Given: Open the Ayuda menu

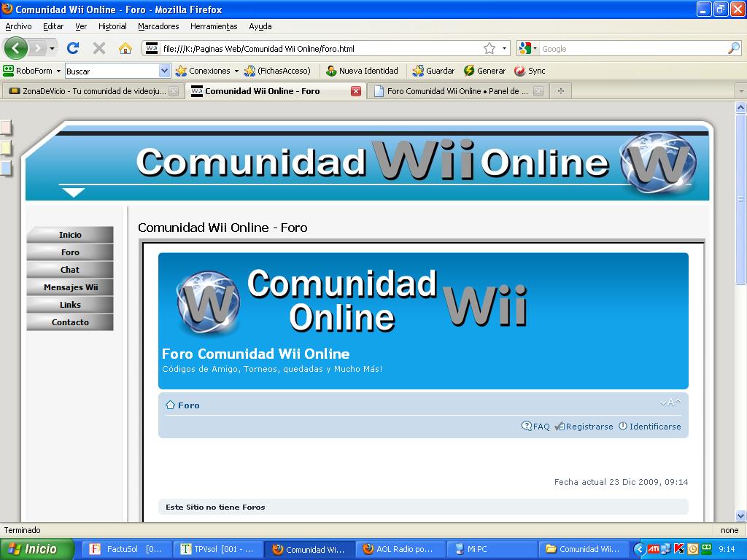Looking at the screenshot, I should (x=260, y=26).
